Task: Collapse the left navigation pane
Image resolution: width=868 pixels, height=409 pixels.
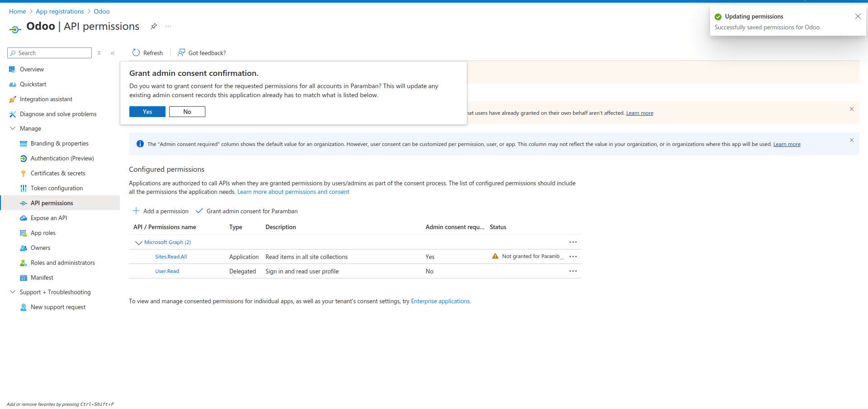Action: [x=113, y=53]
